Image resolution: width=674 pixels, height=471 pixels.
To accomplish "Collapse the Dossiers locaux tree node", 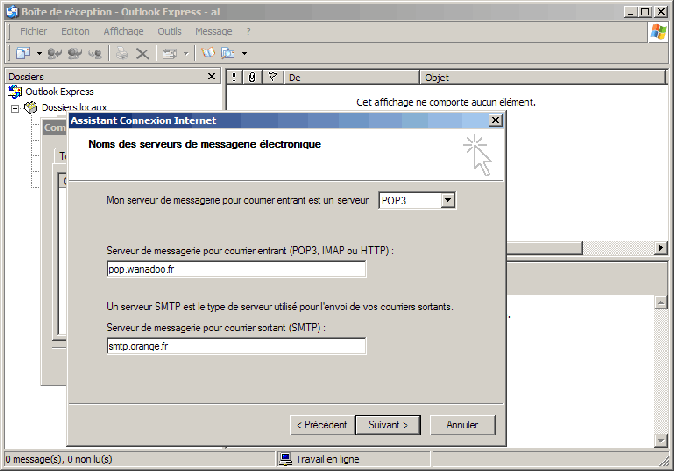I will coord(15,108).
